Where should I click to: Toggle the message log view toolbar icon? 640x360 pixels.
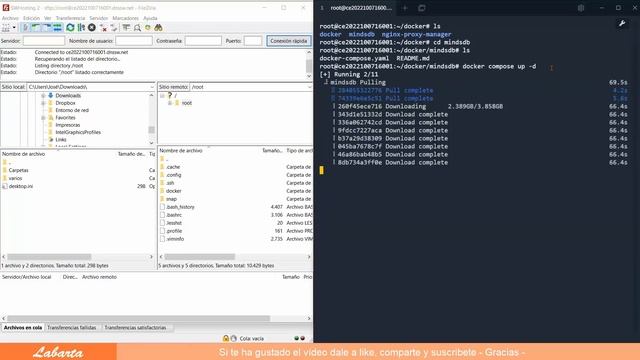click(x=25, y=28)
